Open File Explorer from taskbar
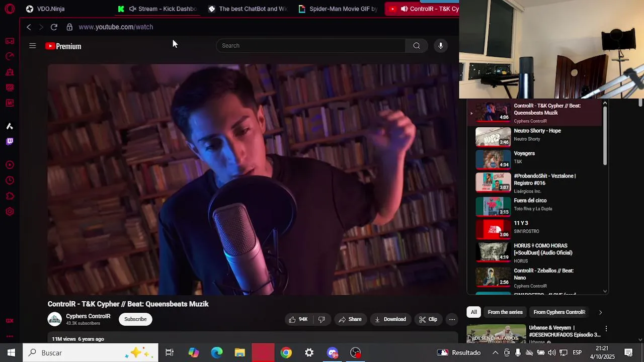Screen dimensions: 644x362 (x=240, y=353)
